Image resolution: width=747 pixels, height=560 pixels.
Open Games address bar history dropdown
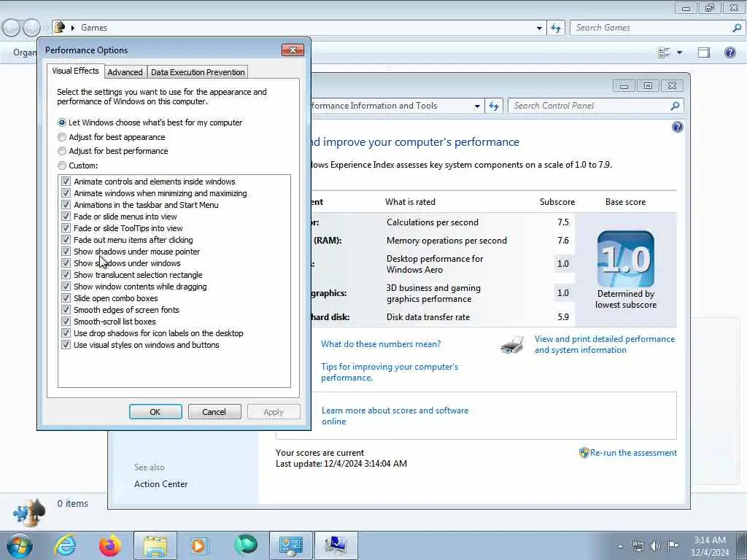(x=539, y=28)
